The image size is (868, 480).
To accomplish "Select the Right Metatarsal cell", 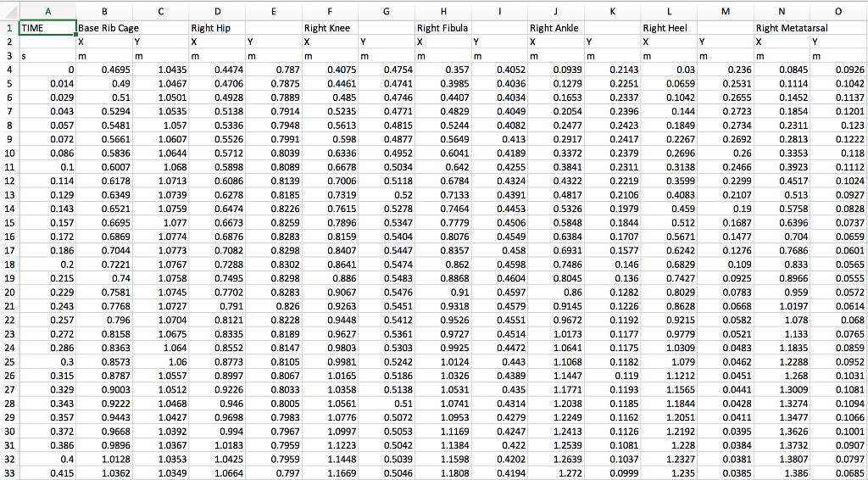I will tap(782, 27).
